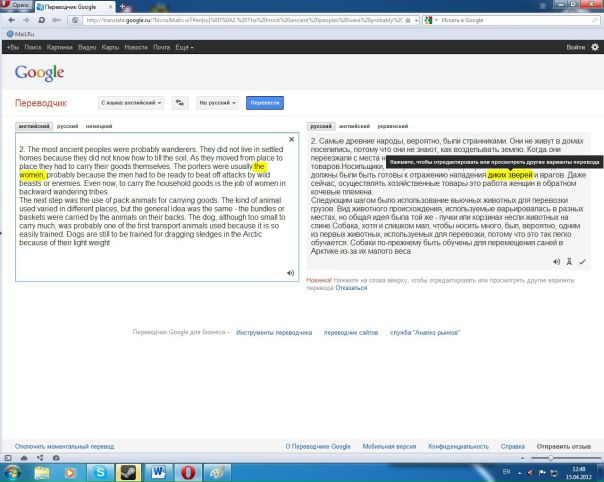Open Google settings gear icon
Screen dimensions: 604x482
pos(595,48)
